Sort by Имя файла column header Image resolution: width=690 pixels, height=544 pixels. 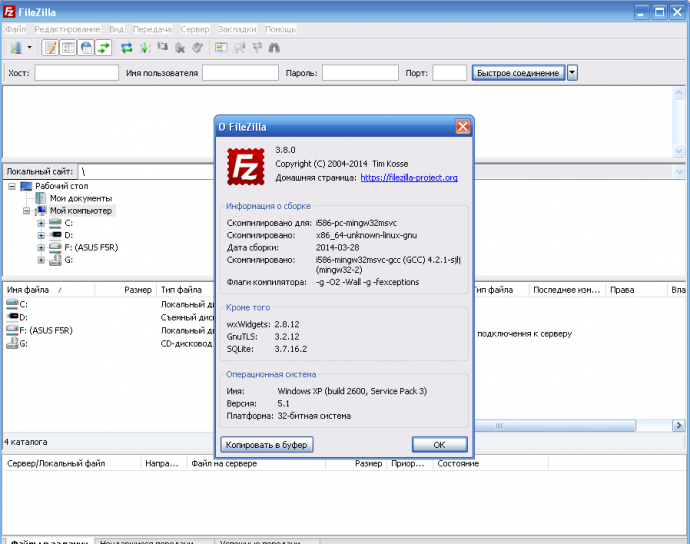(x=49, y=290)
